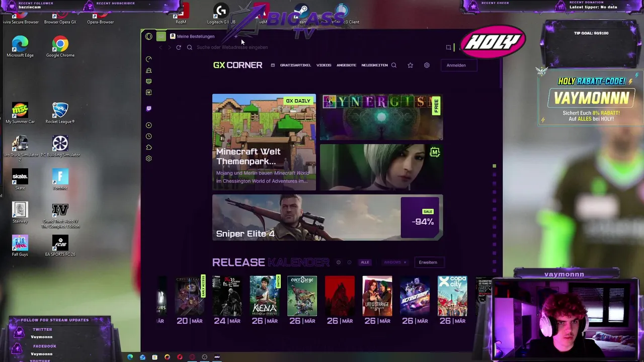Switch to the Meine Bestellungen tab
This screenshot has height=362, width=644.
(x=196, y=36)
